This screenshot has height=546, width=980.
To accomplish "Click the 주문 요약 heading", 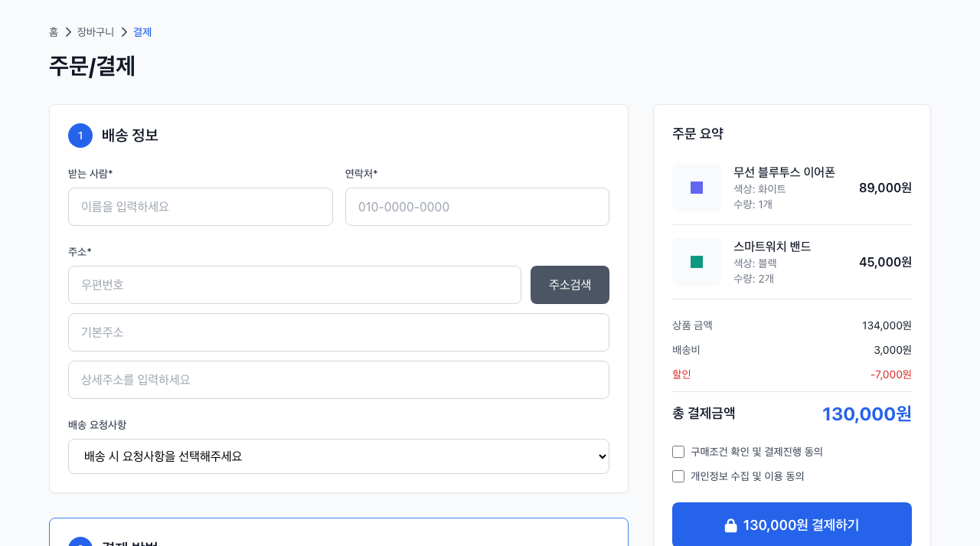I will coord(697,134).
